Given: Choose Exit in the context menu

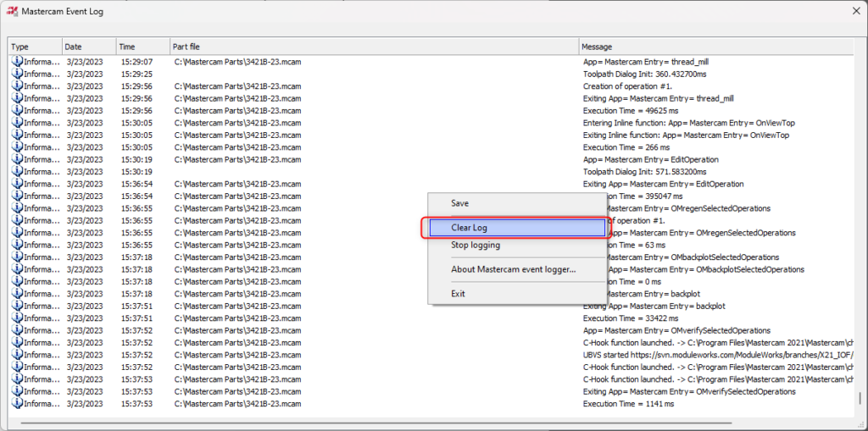Looking at the screenshot, I should [517, 294].
